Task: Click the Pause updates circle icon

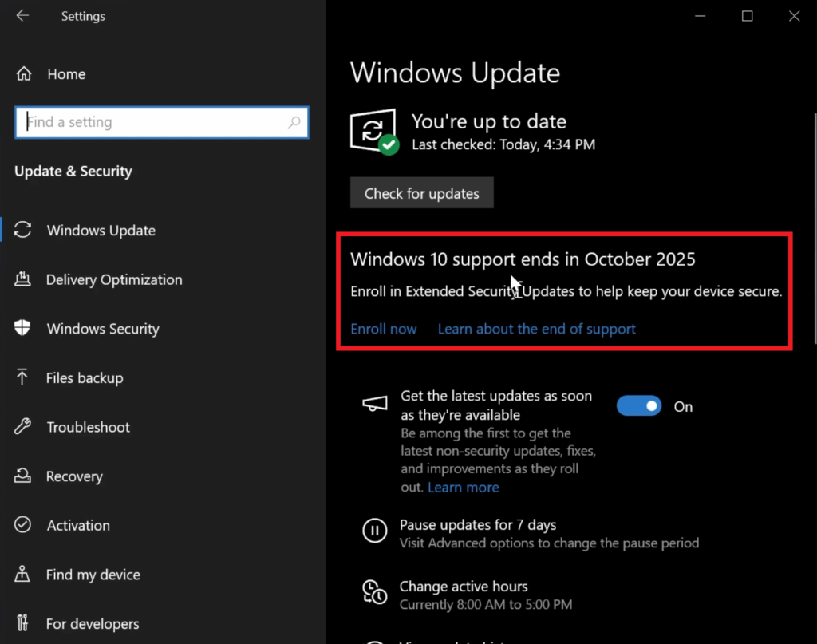Action: pyautogui.click(x=374, y=531)
